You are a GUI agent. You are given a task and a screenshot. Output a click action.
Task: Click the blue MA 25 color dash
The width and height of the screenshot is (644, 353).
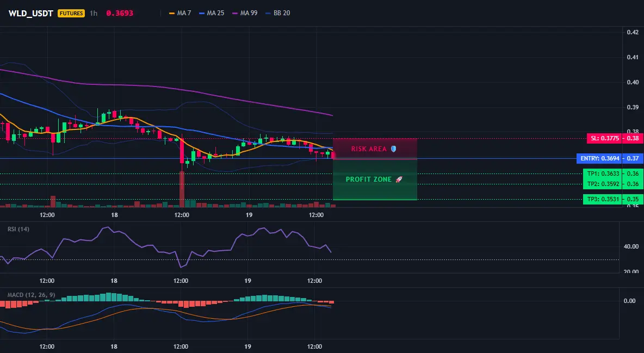202,13
